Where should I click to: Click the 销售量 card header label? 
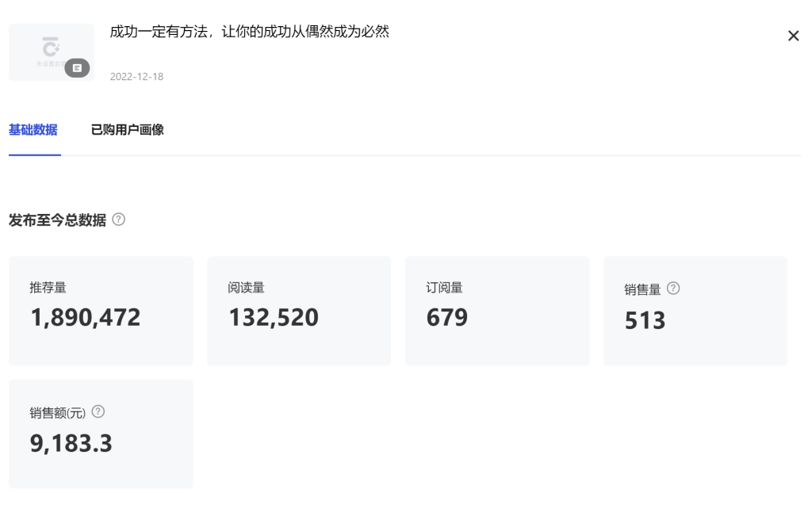click(x=643, y=288)
